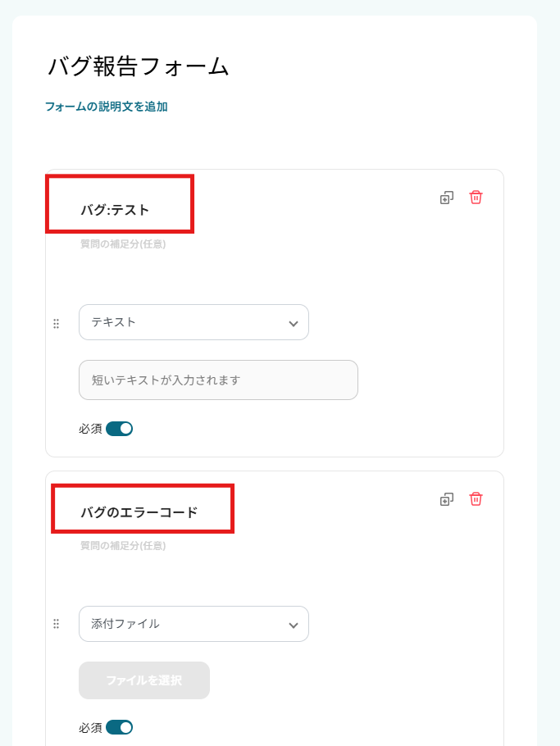
Task: Click the 短いテキストが入力されます preview field
Action: (218, 380)
